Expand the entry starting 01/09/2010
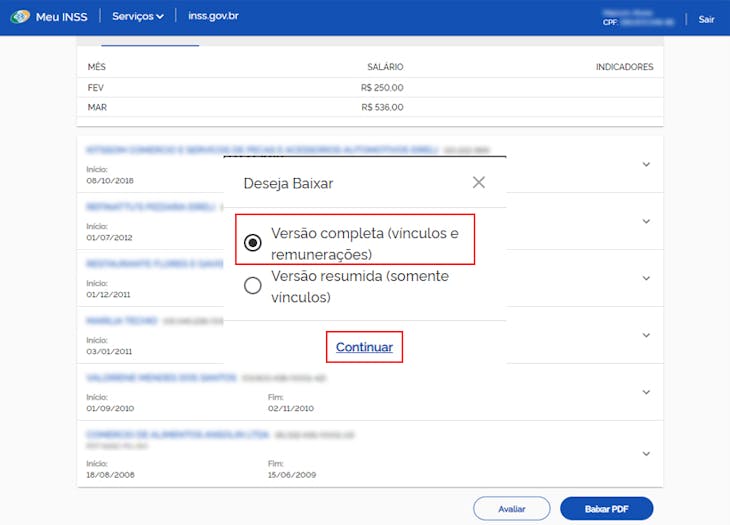 pos(646,392)
